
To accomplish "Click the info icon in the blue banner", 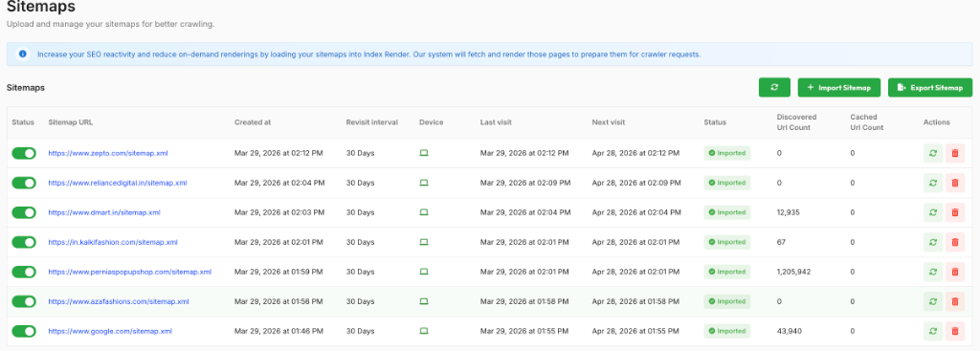I will (23, 55).
